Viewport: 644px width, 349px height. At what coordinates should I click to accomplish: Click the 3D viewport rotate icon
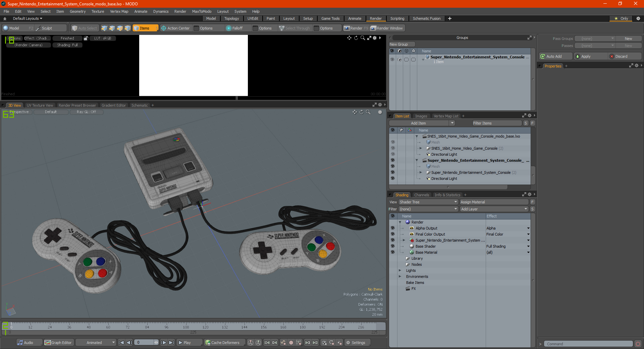point(361,112)
